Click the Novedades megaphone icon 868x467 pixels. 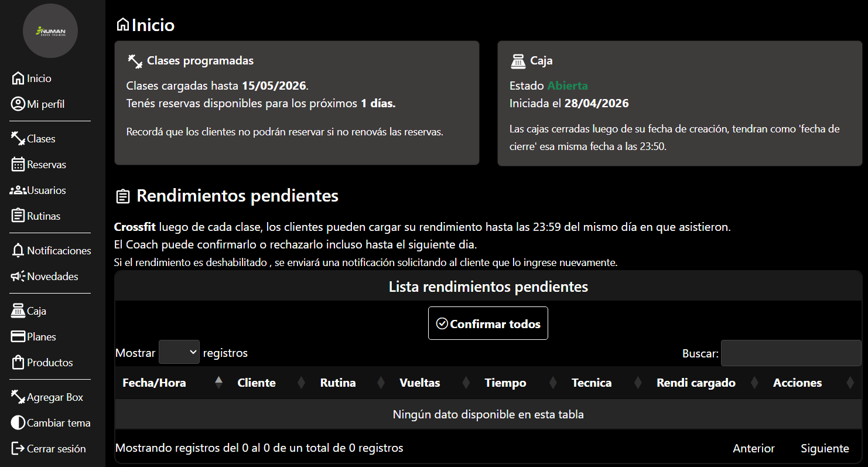coord(18,277)
